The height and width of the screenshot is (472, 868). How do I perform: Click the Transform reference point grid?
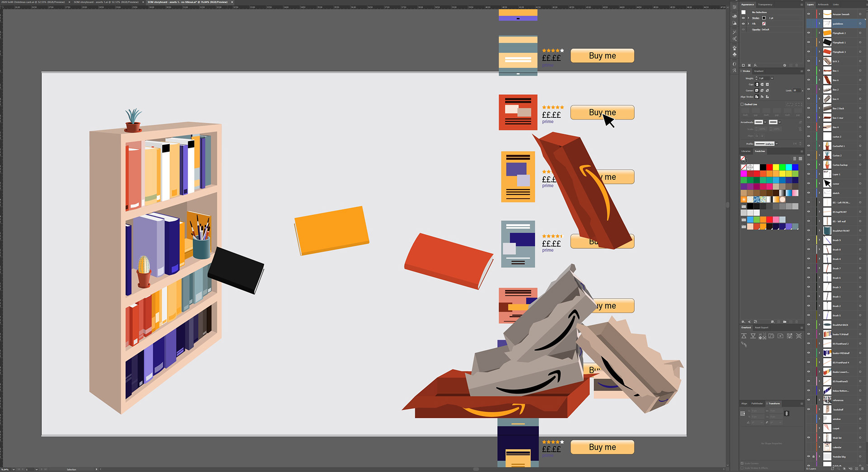coord(742,413)
